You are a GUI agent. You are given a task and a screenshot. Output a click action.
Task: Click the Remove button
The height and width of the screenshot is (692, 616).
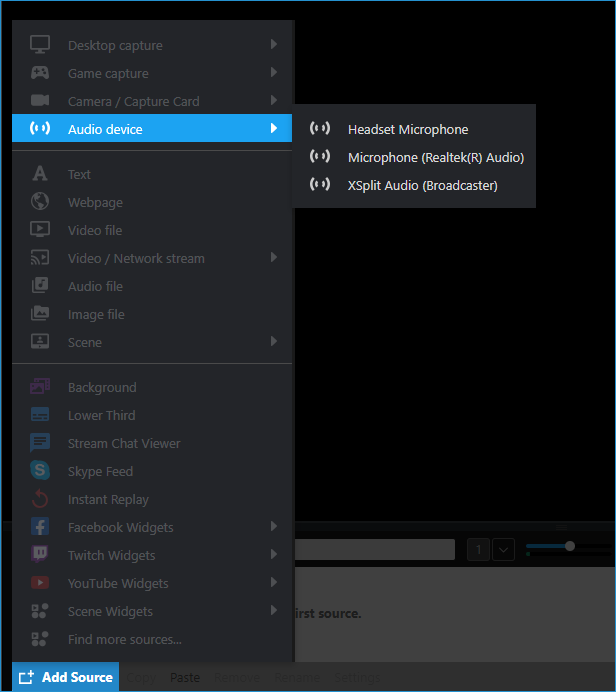click(x=237, y=677)
